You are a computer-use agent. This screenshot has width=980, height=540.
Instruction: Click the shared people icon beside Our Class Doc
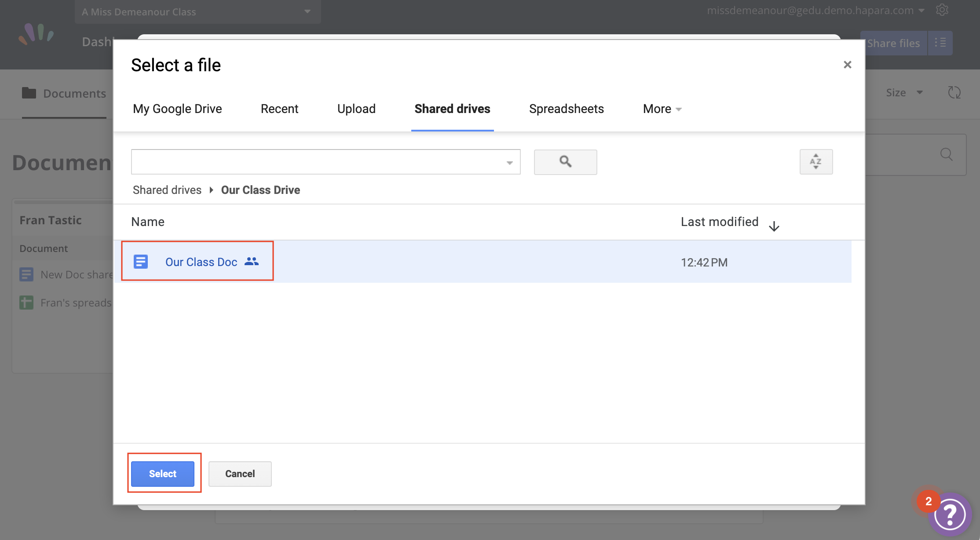coord(252,262)
